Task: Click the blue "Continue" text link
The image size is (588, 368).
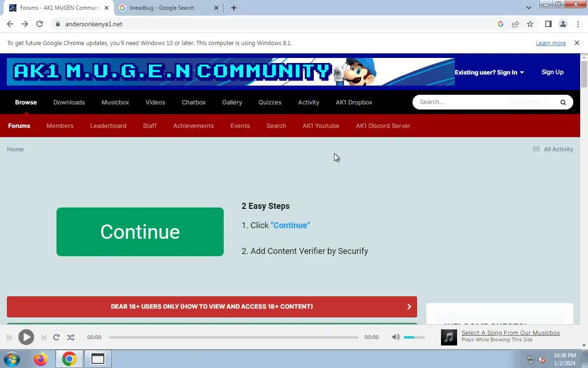Action: (290, 225)
